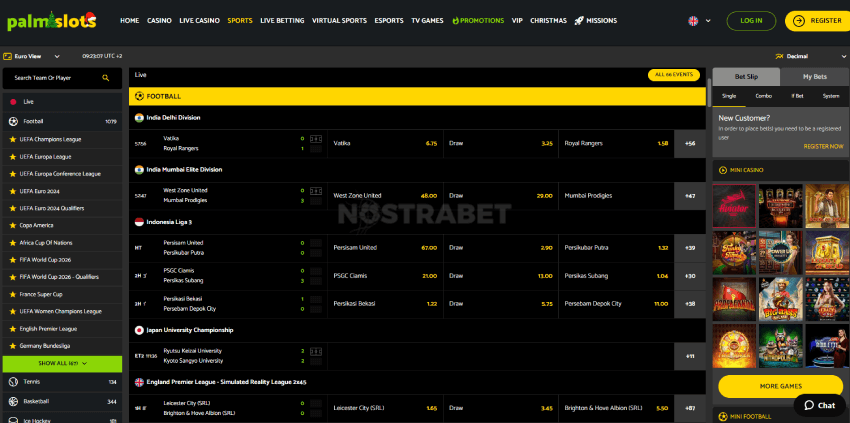Click the Decimal odds format icon
The width and height of the screenshot is (850, 423).
pos(780,56)
